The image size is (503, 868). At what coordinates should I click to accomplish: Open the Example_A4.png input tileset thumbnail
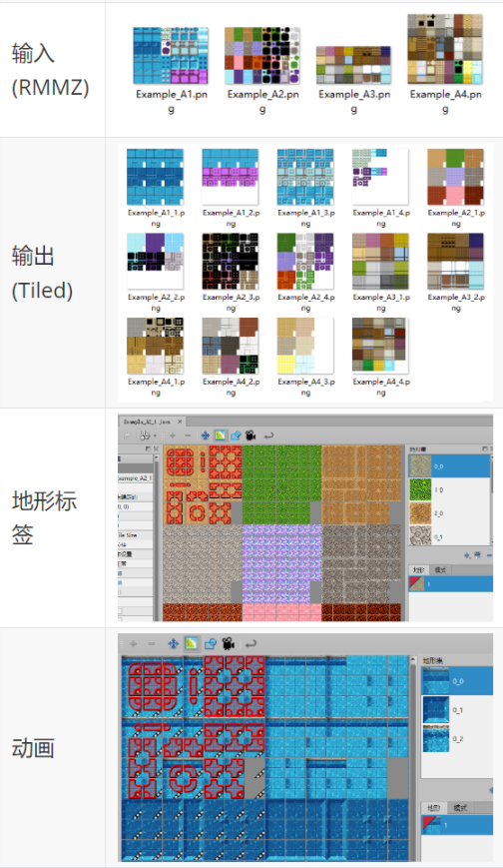tap(445, 49)
